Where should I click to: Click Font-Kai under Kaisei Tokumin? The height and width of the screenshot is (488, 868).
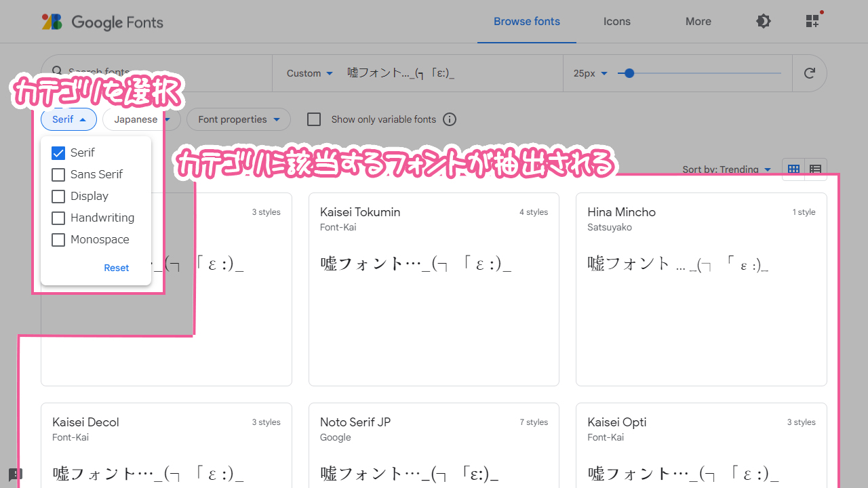pos(338,227)
